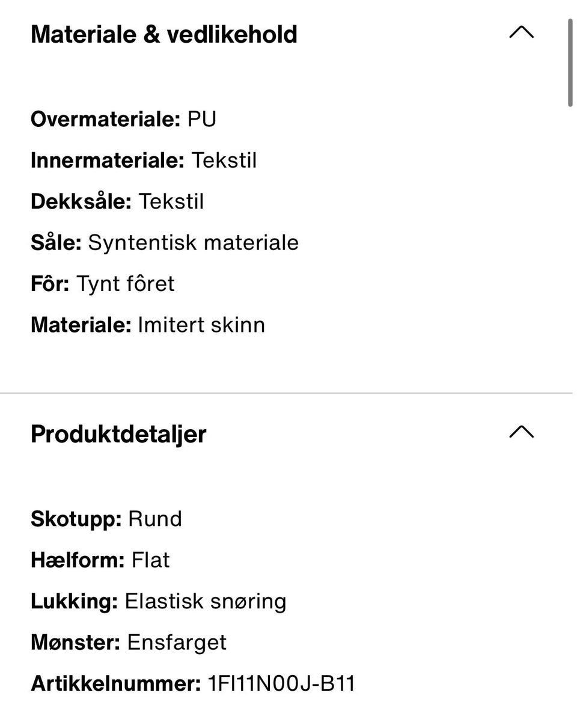577x728 pixels.
Task: Click the Skotupp: Rund row
Action: [106, 519]
